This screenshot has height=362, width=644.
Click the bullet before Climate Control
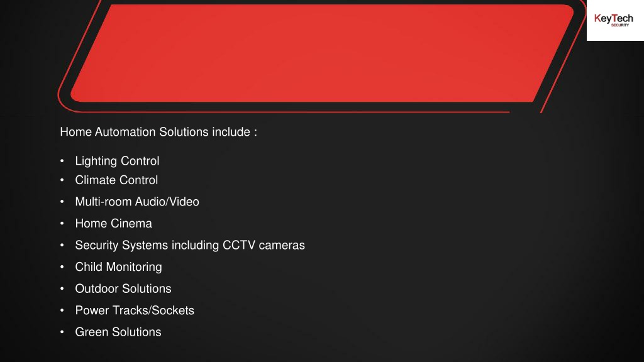(62, 180)
